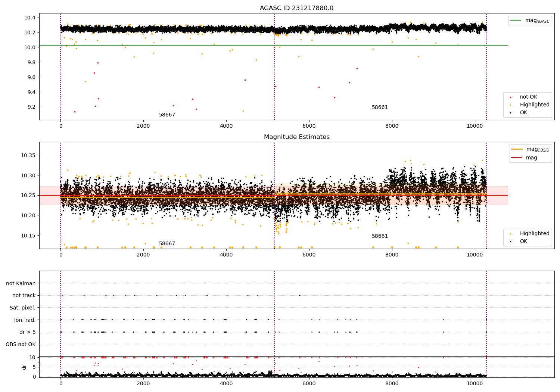The height and width of the screenshot is (392, 560).
Task: Click the 9.2 tick label on the top plot
Action: click(x=31, y=107)
